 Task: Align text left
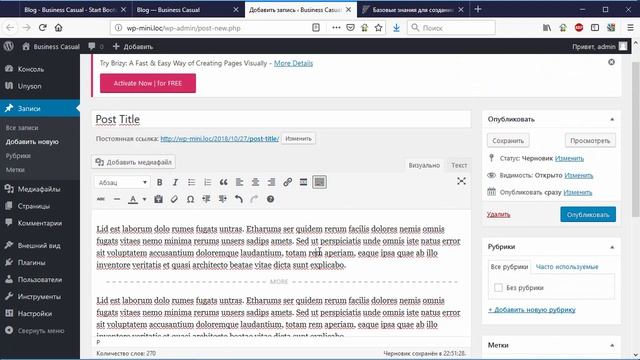click(x=239, y=182)
